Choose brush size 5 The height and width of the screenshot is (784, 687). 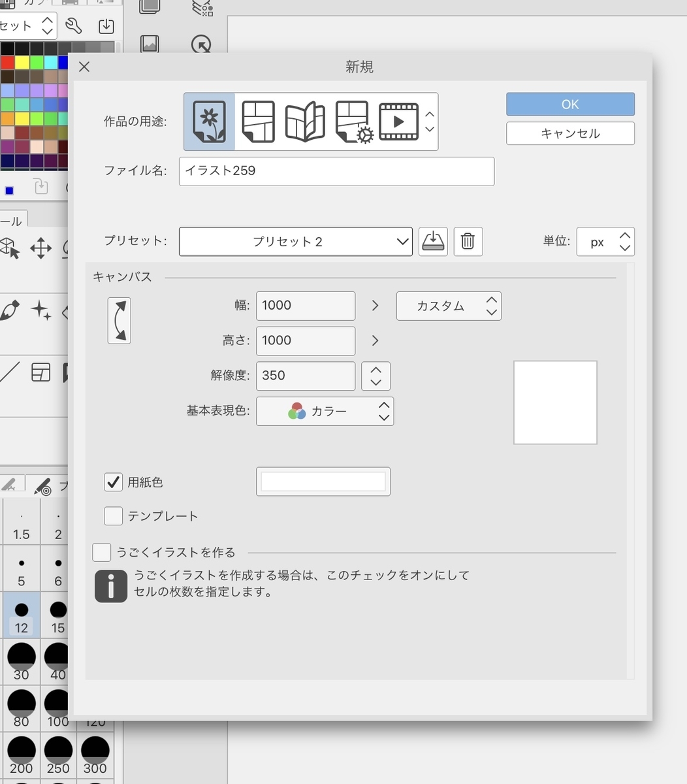point(21,569)
